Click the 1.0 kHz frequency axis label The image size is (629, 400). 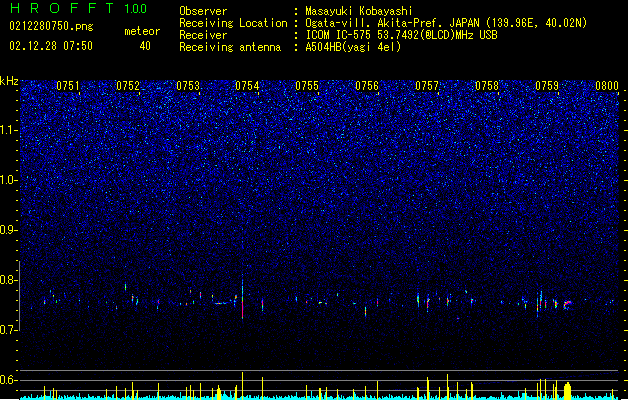(9, 180)
